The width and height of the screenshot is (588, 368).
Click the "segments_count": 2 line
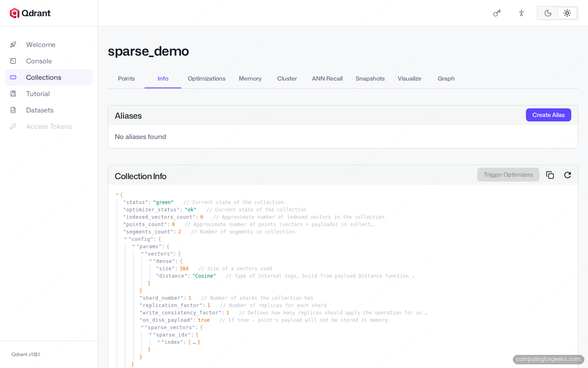pos(152,232)
